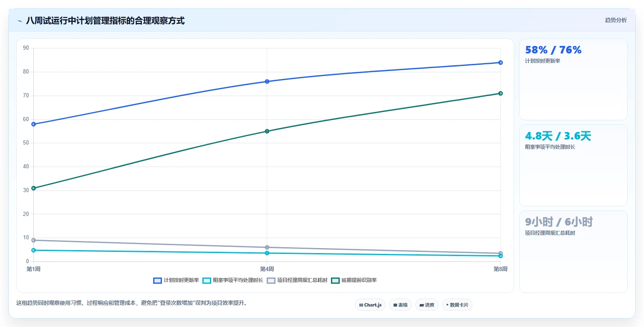The height and width of the screenshot is (327, 644).
Task: Click the Chart.js tag button
Action: pos(370,305)
